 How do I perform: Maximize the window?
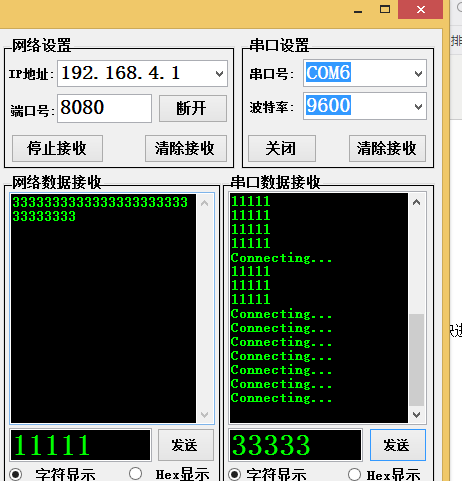[x=385, y=9]
